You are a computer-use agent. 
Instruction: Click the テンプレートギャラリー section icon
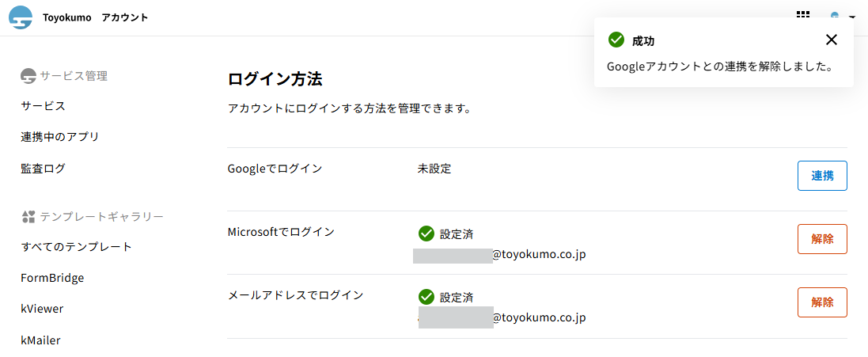point(28,216)
